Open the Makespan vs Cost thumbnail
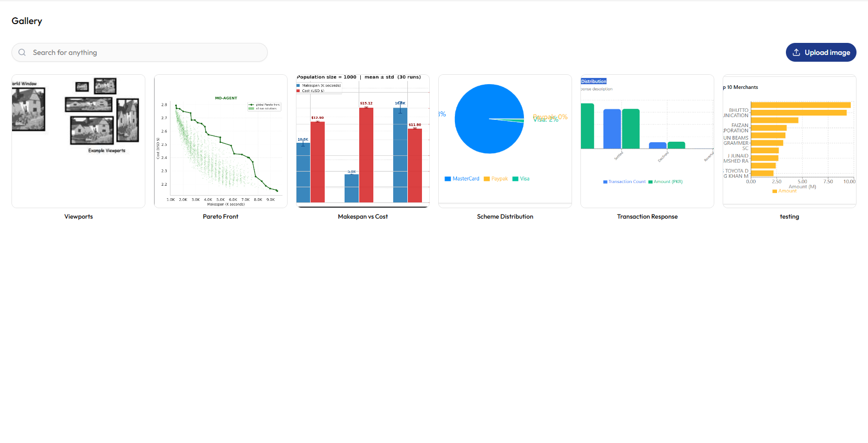 [363, 141]
